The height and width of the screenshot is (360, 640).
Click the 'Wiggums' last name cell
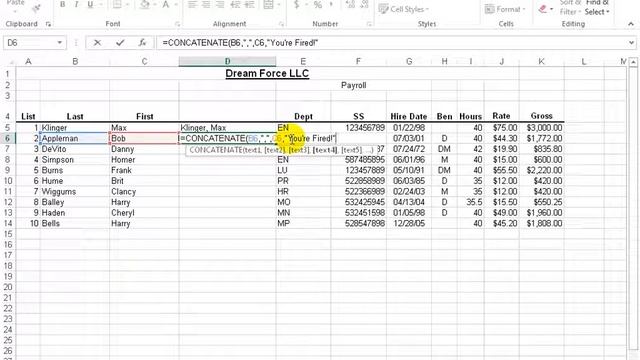[x=75, y=191]
